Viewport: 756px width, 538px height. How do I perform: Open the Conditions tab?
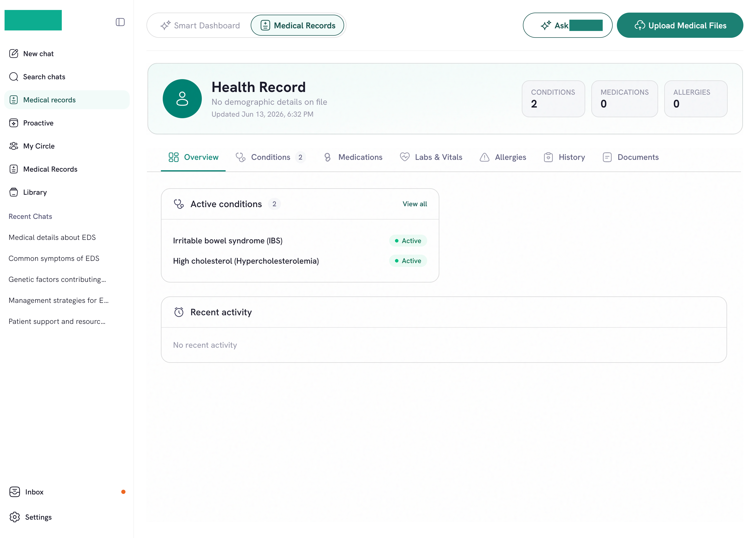click(x=270, y=157)
